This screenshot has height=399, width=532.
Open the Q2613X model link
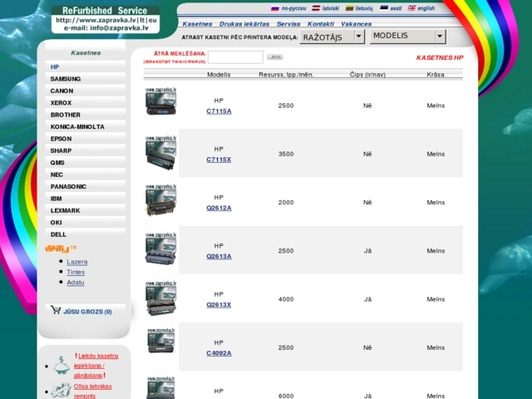click(219, 305)
